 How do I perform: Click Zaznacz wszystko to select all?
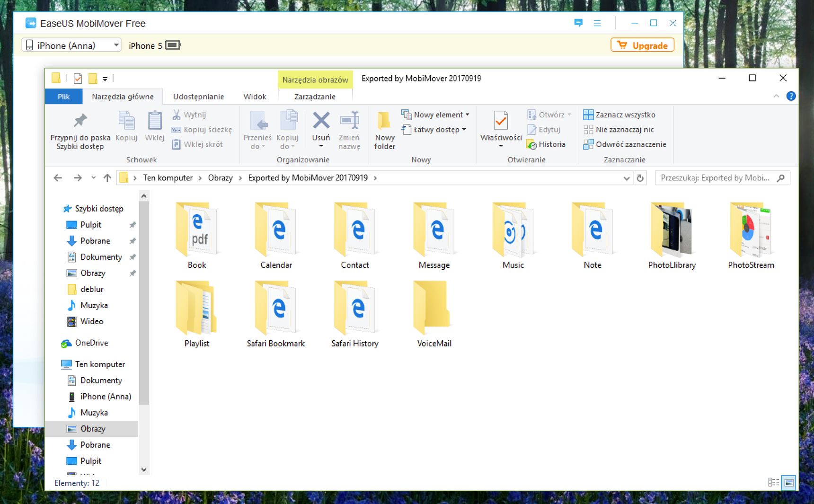pos(619,115)
